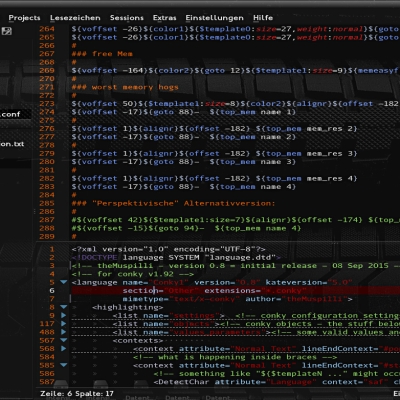Click the 'mimetype=' attribute line

pos(237,299)
